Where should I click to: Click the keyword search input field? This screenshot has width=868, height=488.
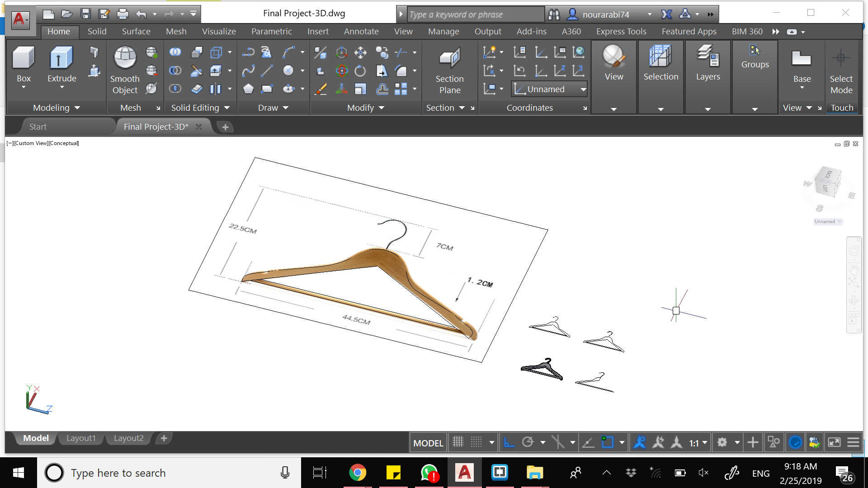475,14
